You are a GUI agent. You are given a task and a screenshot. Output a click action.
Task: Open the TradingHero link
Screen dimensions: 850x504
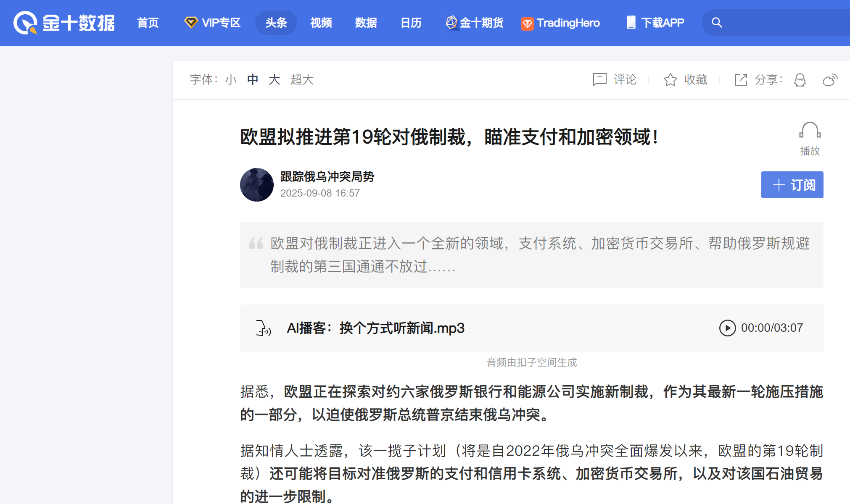click(x=560, y=23)
